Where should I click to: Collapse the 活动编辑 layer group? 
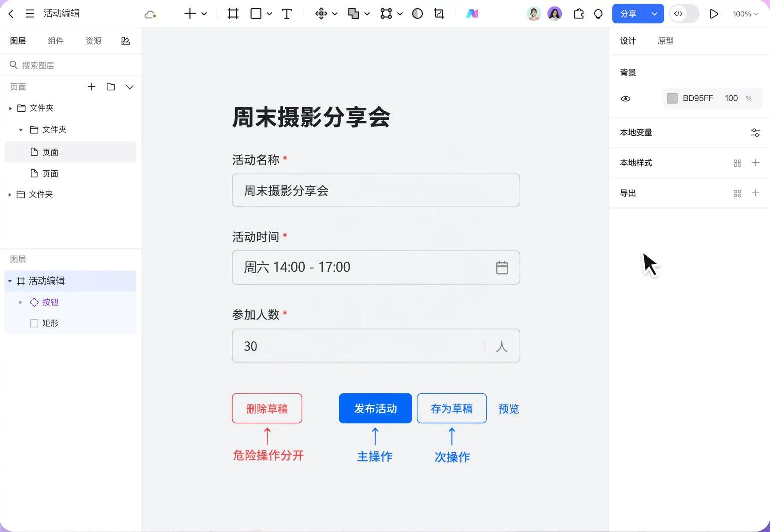coord(10,281)
